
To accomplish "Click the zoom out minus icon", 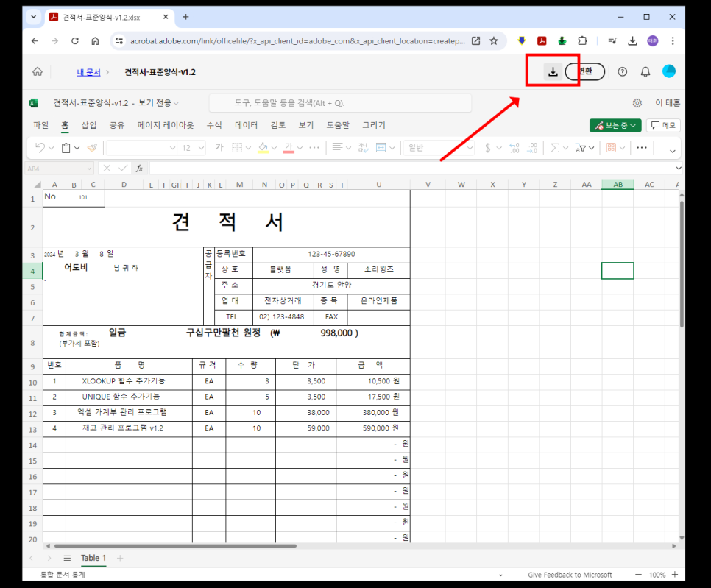I will point(638,575).
